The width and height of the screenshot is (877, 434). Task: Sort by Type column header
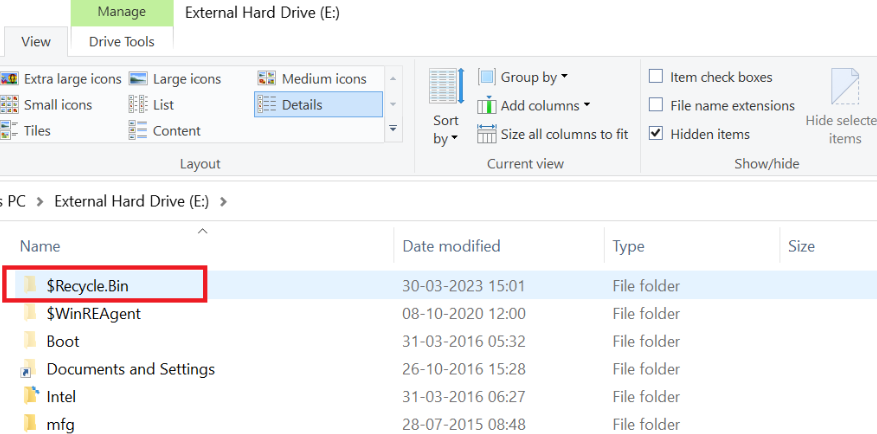pos(628,246)
